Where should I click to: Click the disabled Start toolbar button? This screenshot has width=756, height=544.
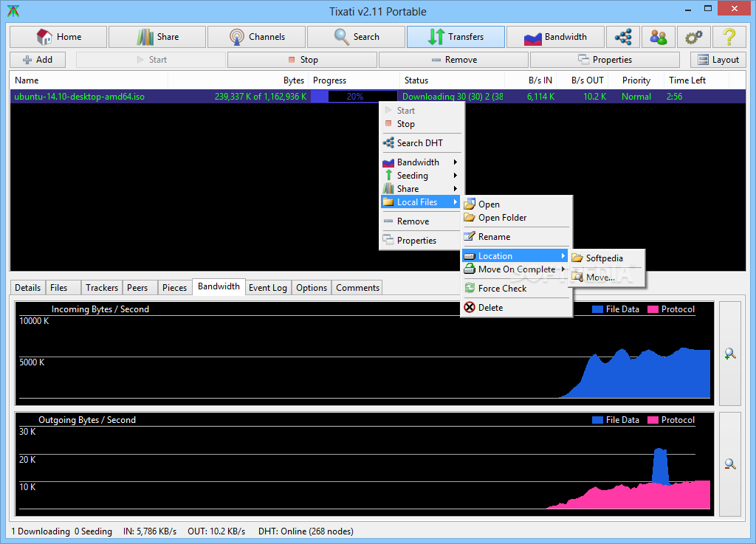[151, 60]
